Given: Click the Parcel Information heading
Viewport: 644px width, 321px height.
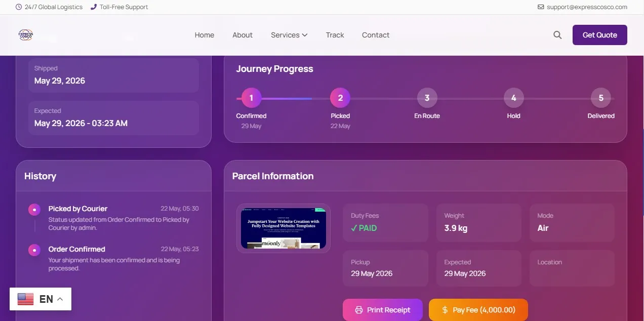Looking at the screenshot, I should (273, 176).
